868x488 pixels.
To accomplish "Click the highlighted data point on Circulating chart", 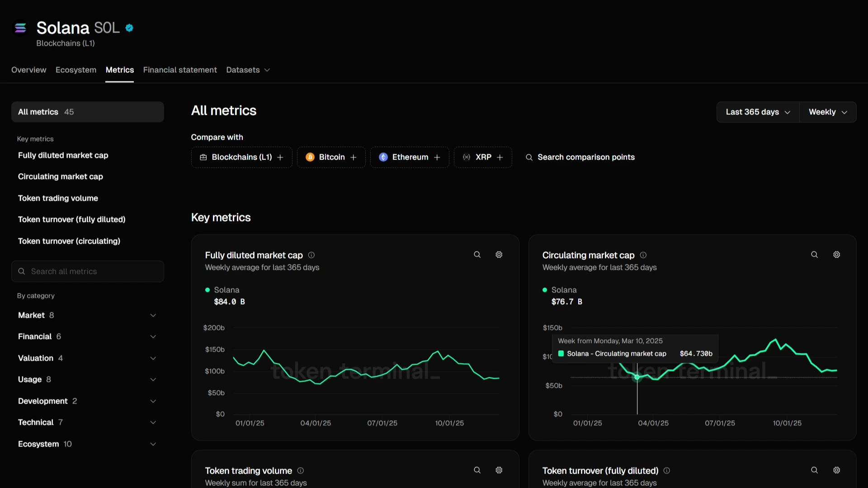I will click(637, 377).
